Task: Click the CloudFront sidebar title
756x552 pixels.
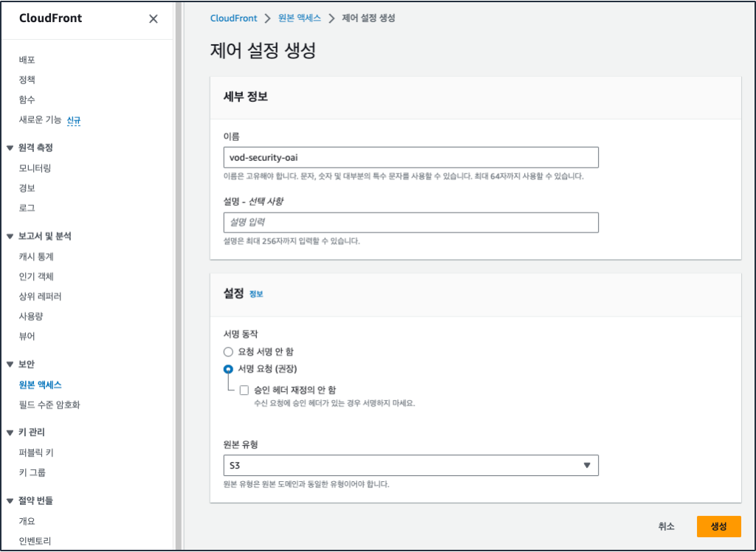Action: (x=51, y=18)
